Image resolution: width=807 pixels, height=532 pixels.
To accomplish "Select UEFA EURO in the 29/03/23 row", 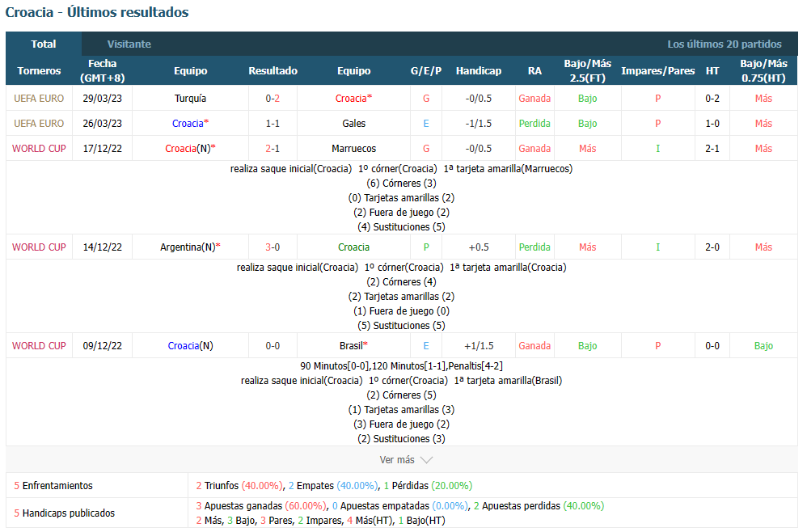I will pos(39,99).
